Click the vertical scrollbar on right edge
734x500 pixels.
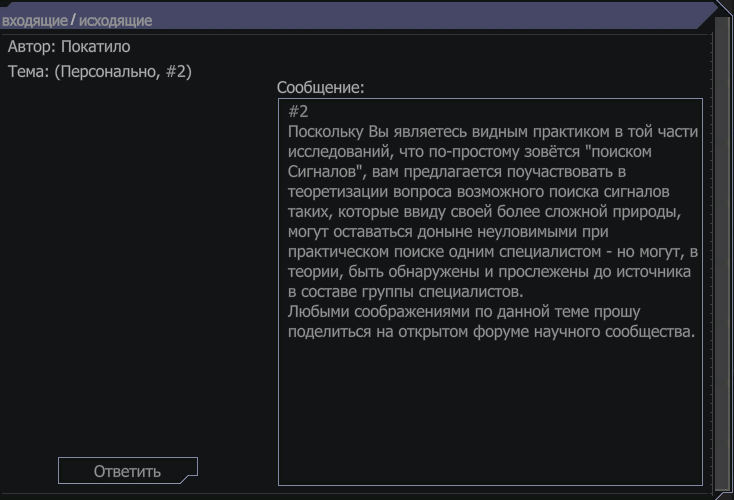pos(722,260)
